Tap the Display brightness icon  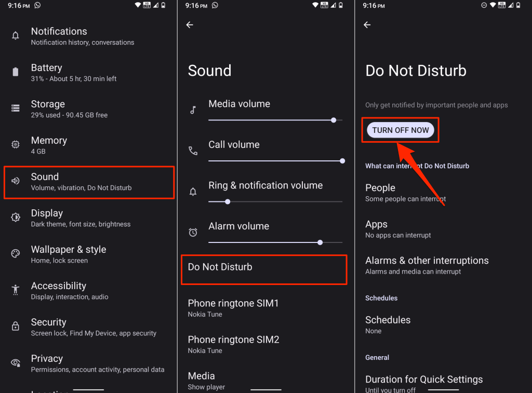[16, 218]
